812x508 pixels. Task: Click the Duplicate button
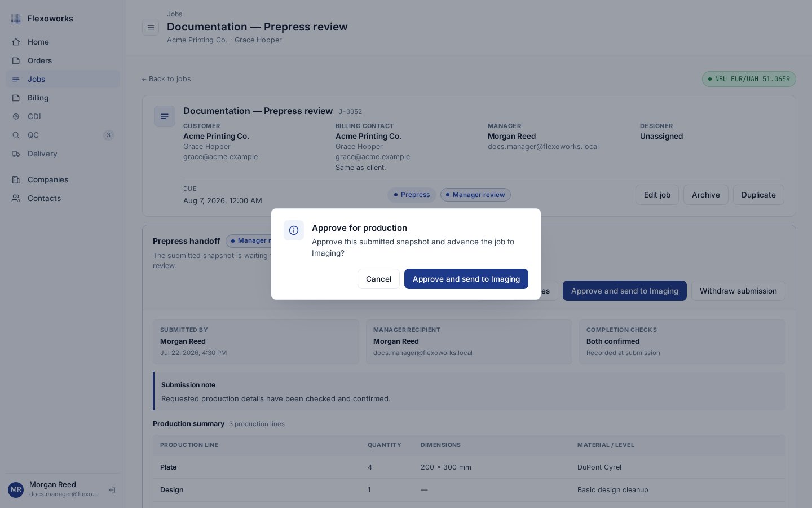click(x=758, y=195)
